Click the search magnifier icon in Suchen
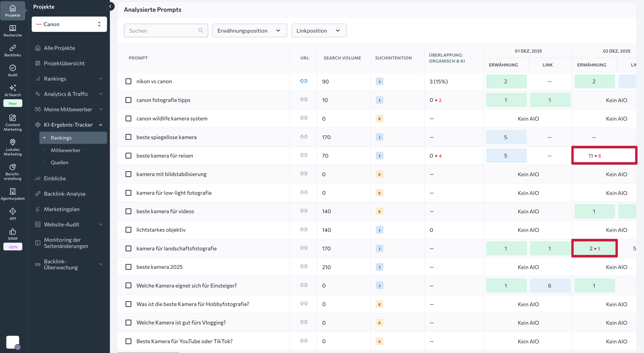This screenshot has width=644, height=353. point(200,30)
